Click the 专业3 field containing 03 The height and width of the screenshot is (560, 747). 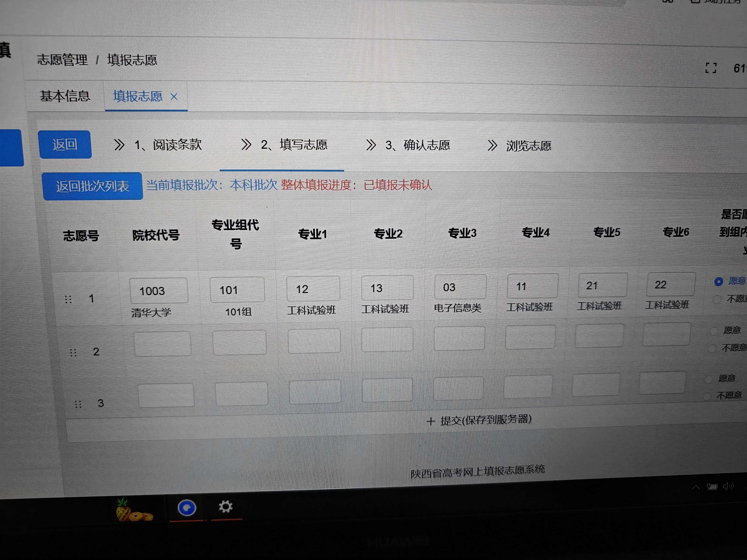(460, 287)
